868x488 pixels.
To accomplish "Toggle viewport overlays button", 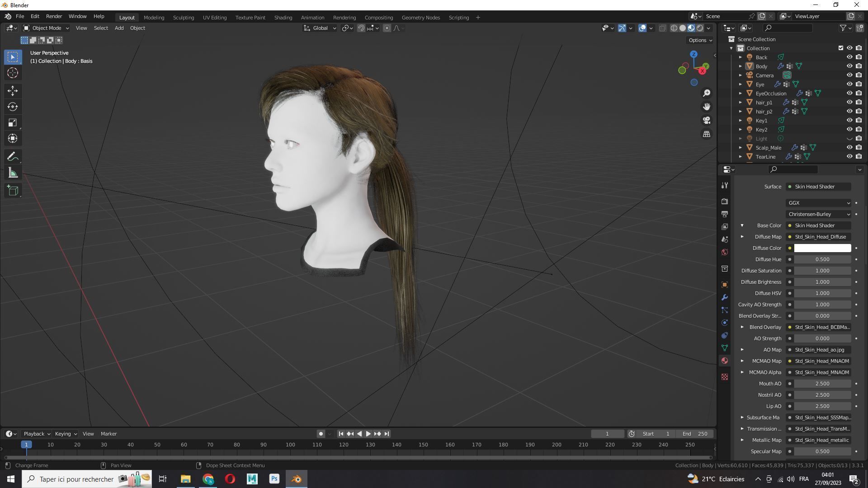I will (x=642, y=28).
